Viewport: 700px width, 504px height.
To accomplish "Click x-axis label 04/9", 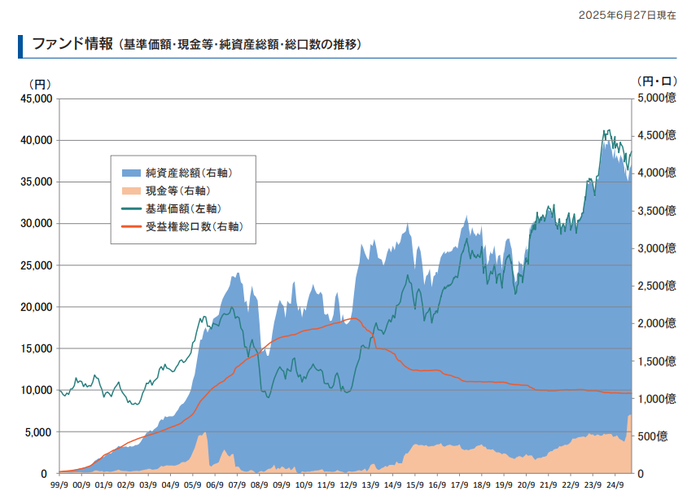I will [x=171, y=485].
